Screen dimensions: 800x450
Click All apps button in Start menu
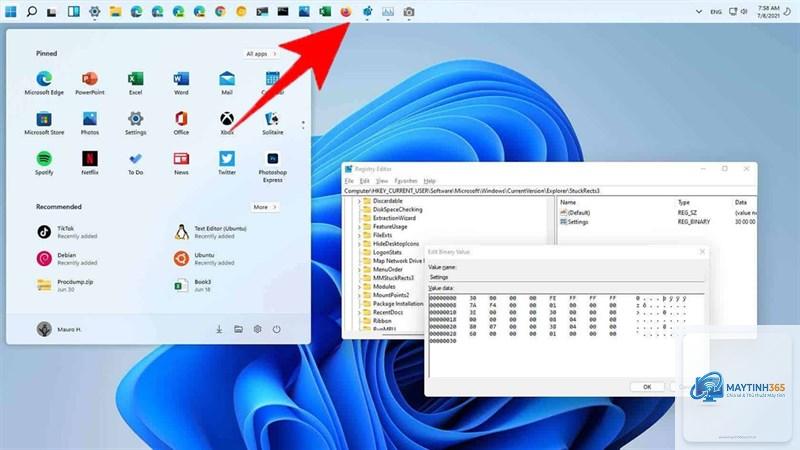coord(261,54)
